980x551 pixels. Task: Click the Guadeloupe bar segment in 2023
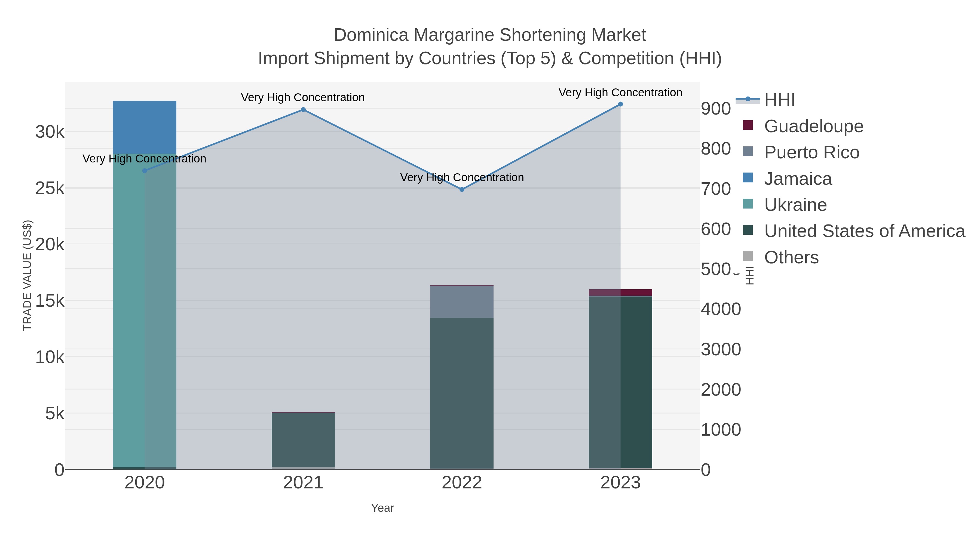620,293
